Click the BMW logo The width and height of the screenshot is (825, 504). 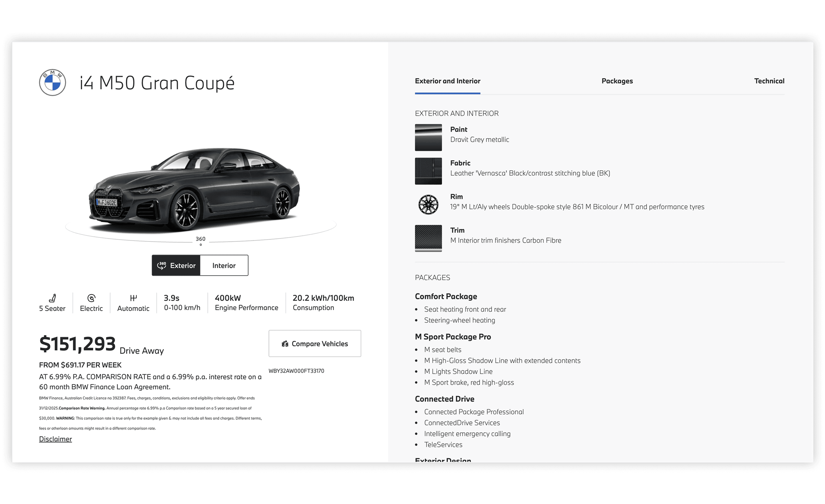click(52, 82)
